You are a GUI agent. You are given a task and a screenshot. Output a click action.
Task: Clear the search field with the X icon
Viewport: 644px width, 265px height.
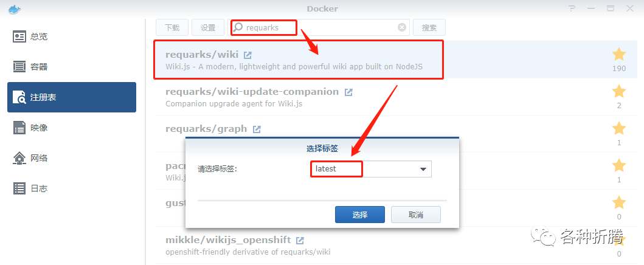pos(402,27)
